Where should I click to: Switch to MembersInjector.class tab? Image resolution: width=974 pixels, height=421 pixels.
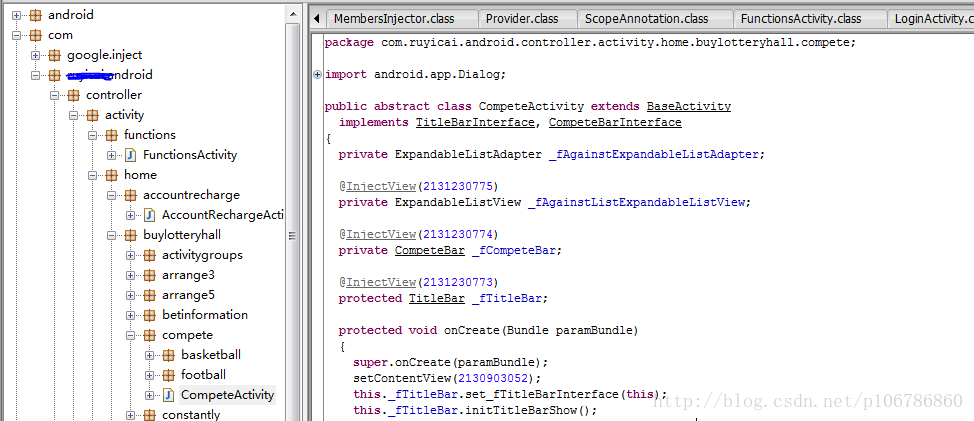coord(402,19)
